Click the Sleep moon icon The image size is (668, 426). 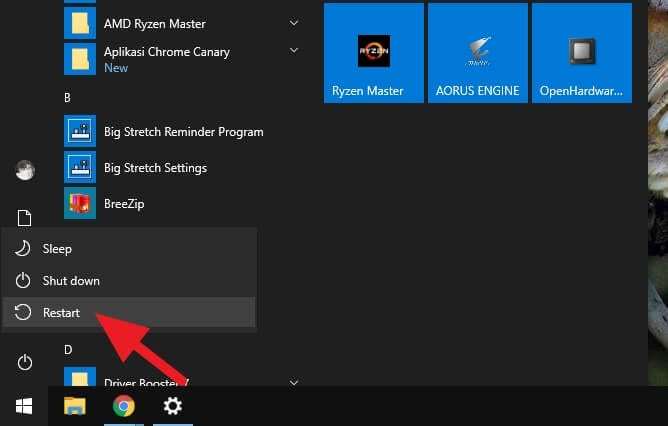(23, 248)
